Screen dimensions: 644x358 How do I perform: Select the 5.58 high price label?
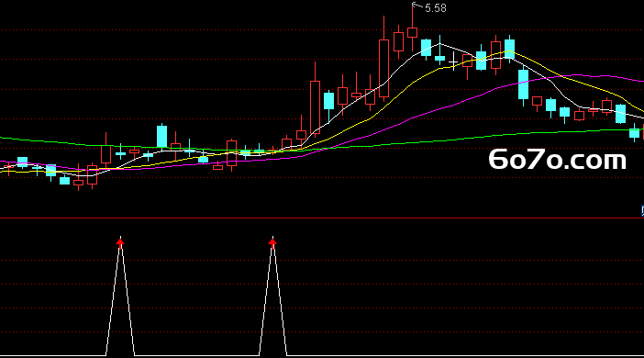[x=436, y=8]
